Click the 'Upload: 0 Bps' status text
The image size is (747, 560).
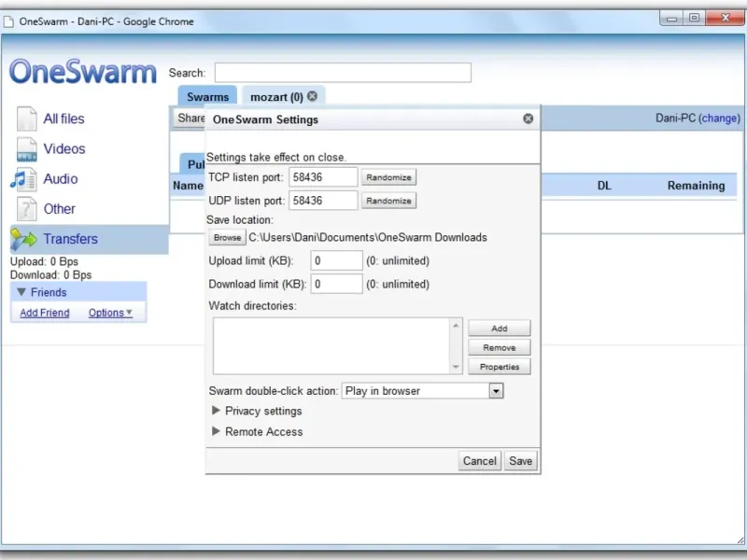(44, 261)
